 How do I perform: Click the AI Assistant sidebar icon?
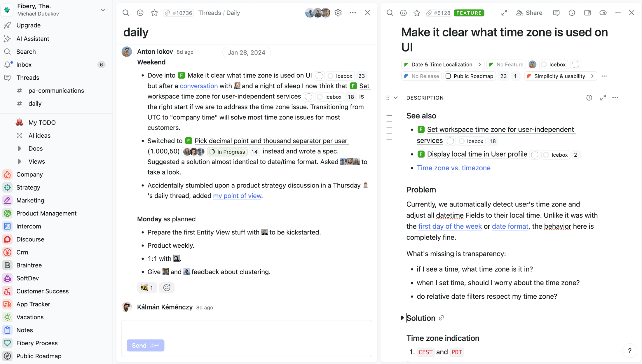point(8,38)
